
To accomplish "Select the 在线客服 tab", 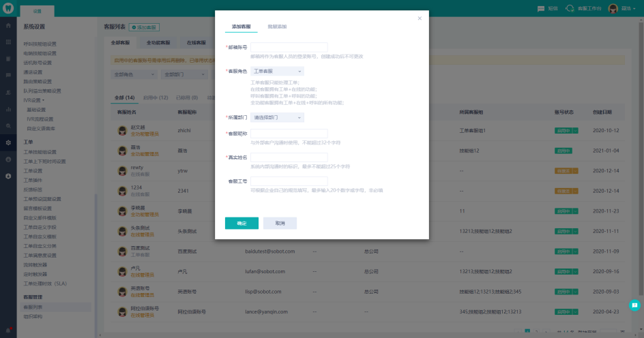I will [x=196, y=43].
